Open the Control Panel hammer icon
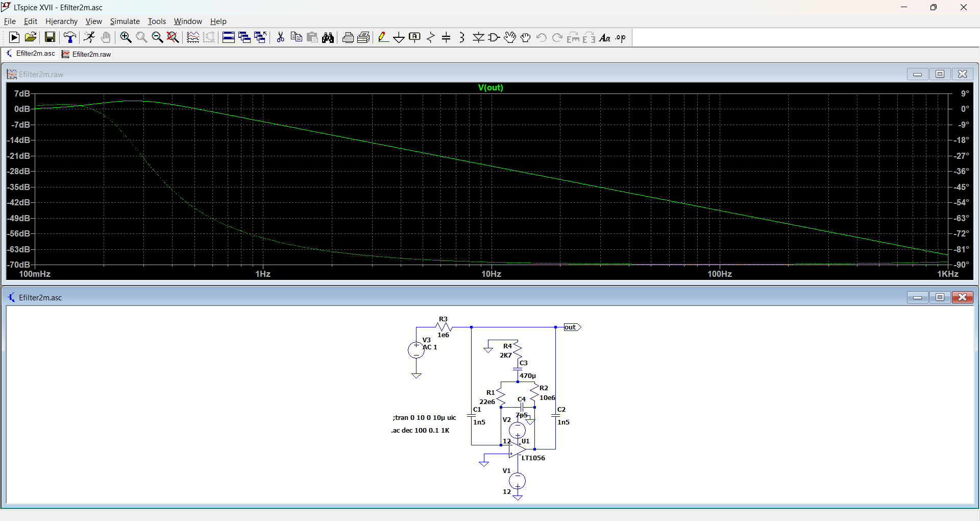The height and width of the screenshot is (521, 980). pos(70,37)
